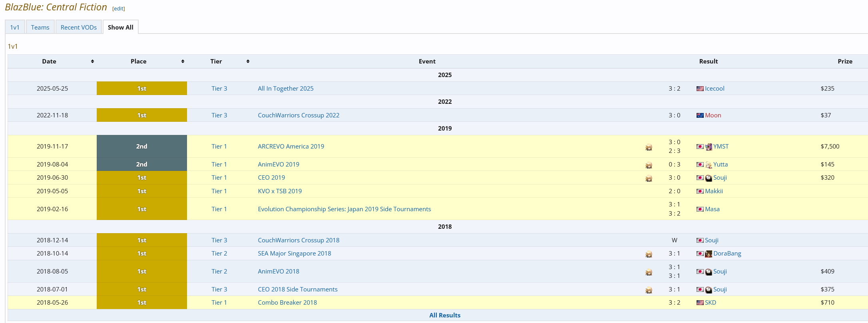This screenshot has width=868, height=323.
Task: Open player SKD's page
Action: [711, 303]
